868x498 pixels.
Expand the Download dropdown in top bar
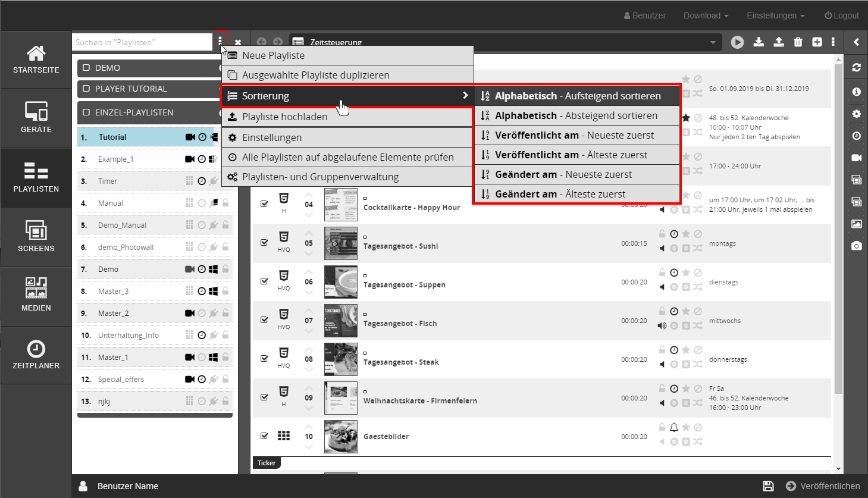[706, 15]
